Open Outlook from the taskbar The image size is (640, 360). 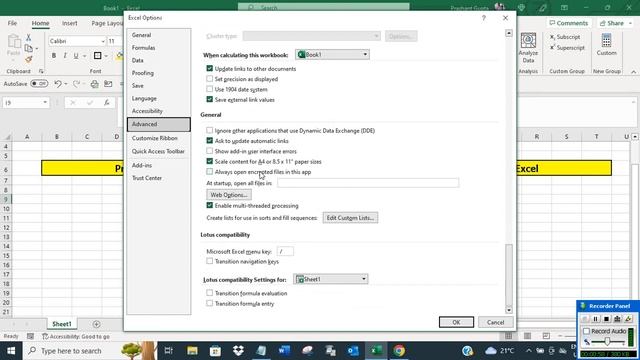353,351
